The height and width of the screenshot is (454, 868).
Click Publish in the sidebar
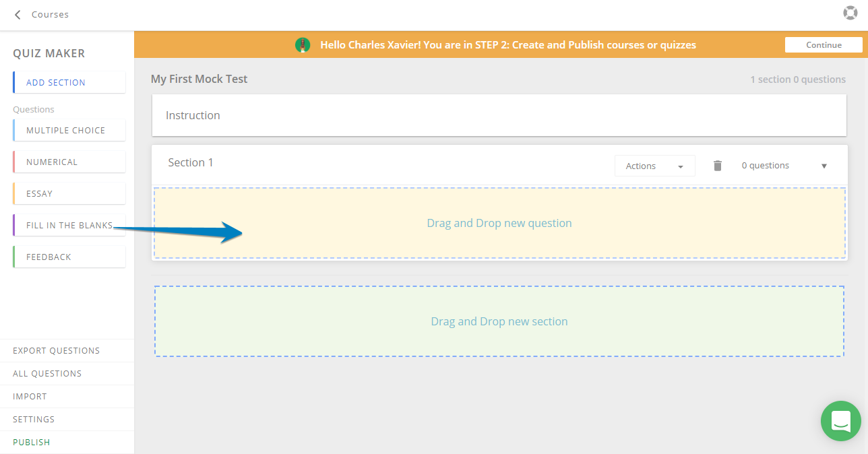coord(32,442)
